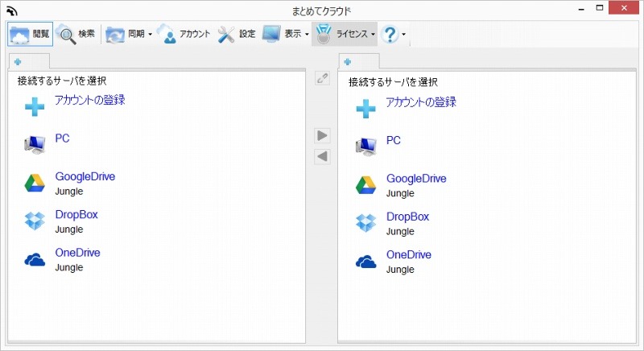Click Jungle text under left DropBox
The height and width of the screenshot is (351, 644).
[69, 229]
